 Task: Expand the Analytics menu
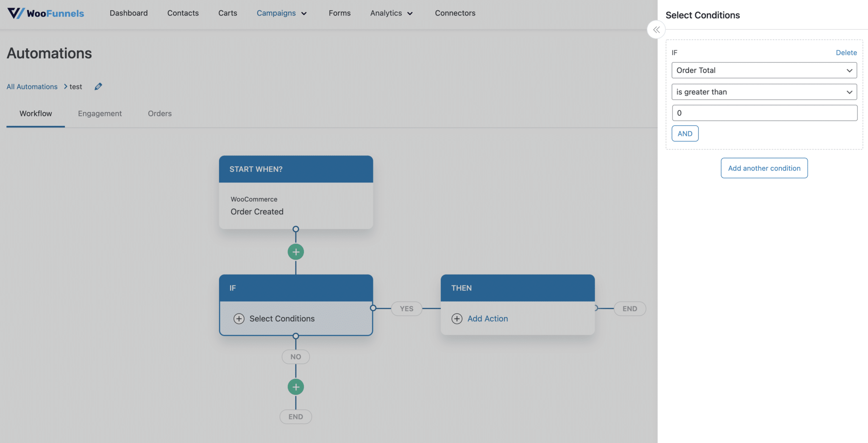pyautogui.click(x=391, y=13)
